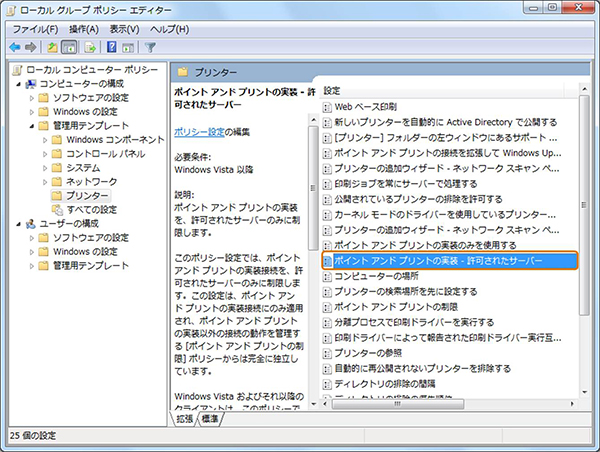Click the Back arrow toolbar icon
600x452 pixels.
[x=14, y=46]
